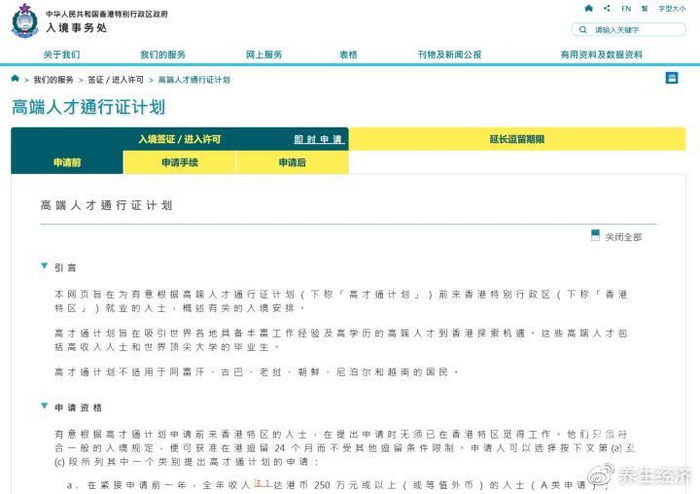Open 表格 menu
Screen dimensions: 700x494
click(x=348, y=54)
